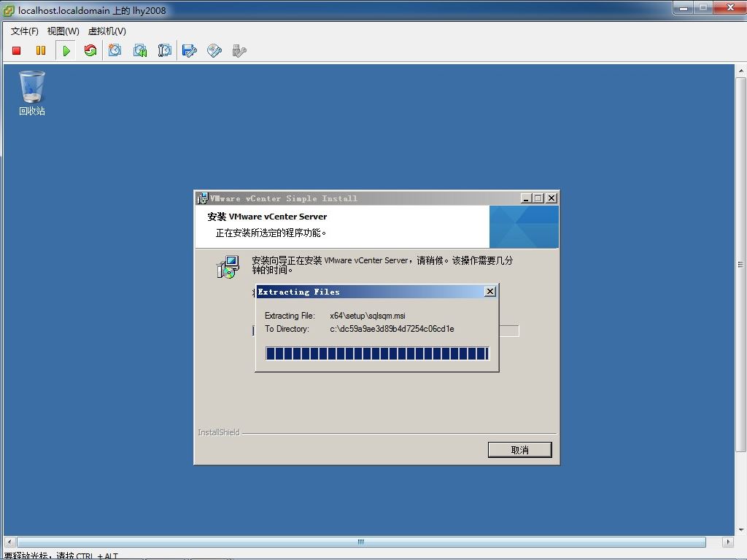Revert to snapshot using the toolbar icon
This screenshot has width=747, height=560.
click(140, 50)
